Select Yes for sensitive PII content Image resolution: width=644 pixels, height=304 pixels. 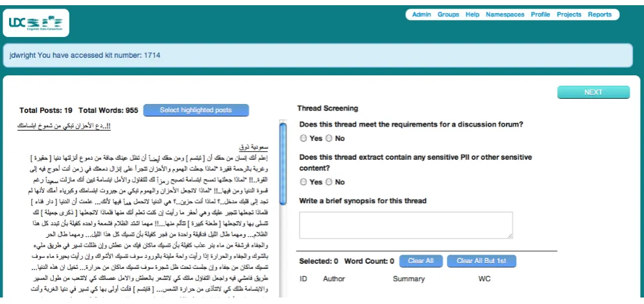coord(304,182)
